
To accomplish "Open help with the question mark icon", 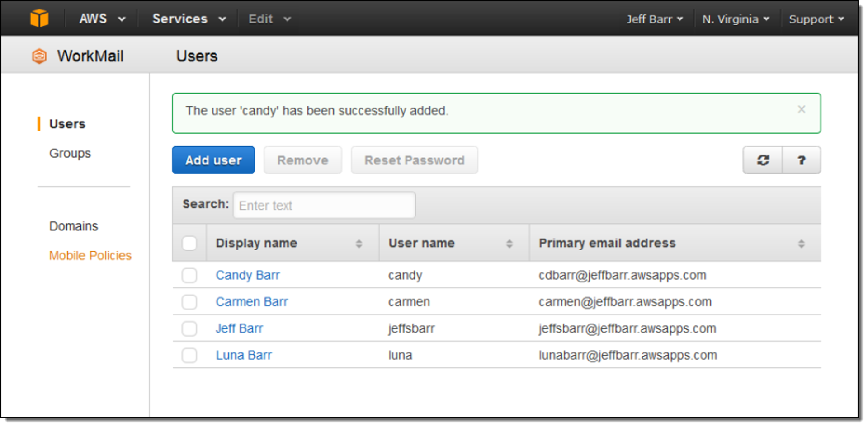I will pos(802,160).
